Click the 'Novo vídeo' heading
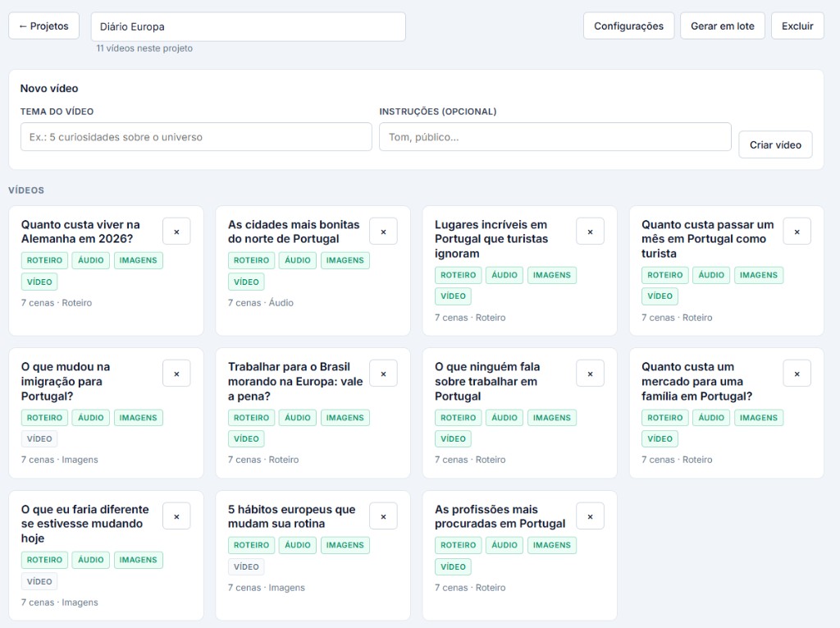Viewport: 840px width, 628px height. tap(49, 89)
